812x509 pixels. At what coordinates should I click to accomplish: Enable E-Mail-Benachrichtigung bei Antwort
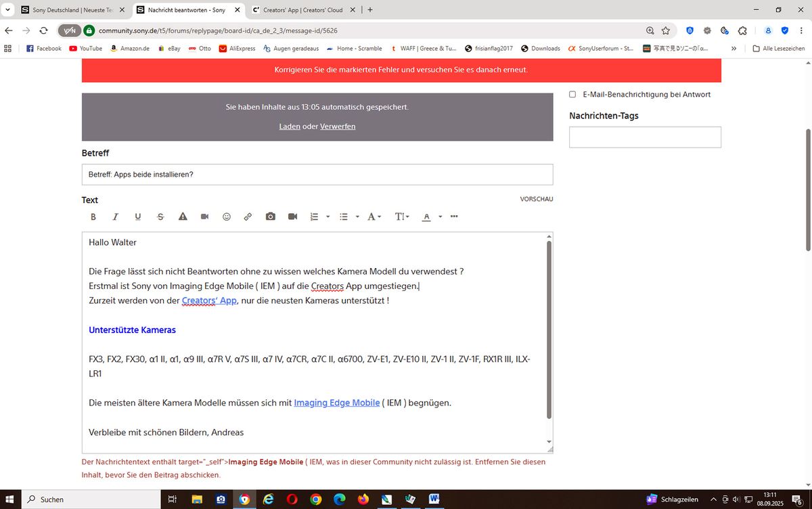pos(572,94)
